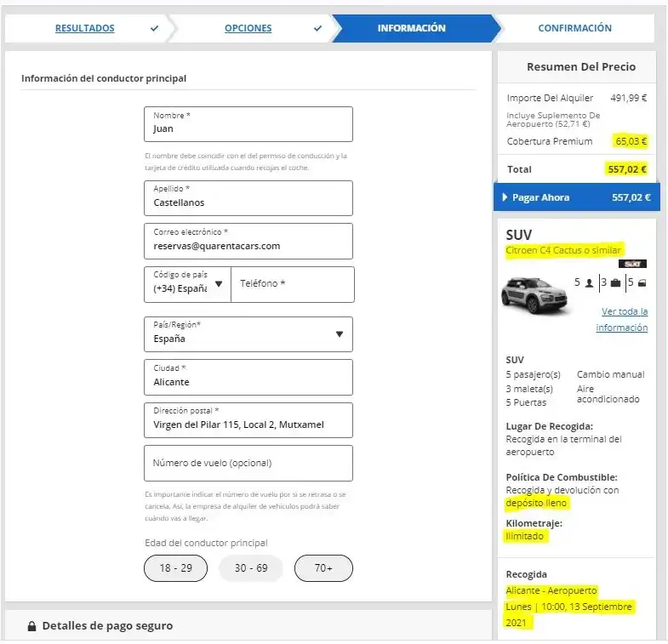Go back to the Resultados step
The width and height of the screenshot is (668, 644).
(x=85, y=28)
